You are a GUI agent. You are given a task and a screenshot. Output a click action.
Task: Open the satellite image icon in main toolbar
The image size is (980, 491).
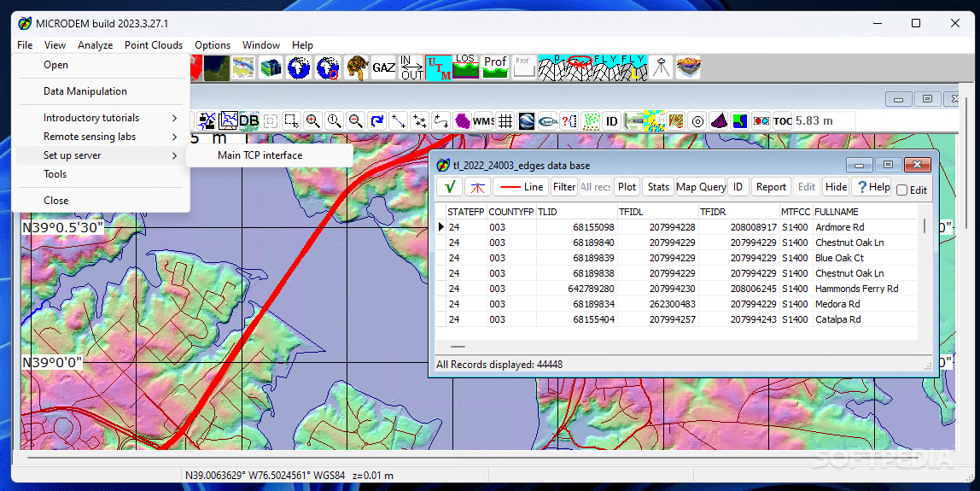tap(216, 67)
